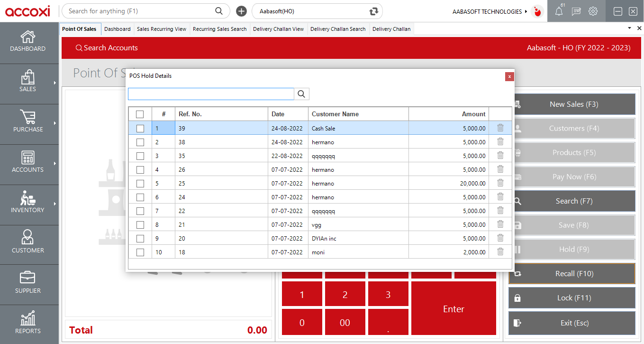This screenshot has width=644, height=344.
Task: Click the 00 keypad button
Action: click(x=345, y=323)
